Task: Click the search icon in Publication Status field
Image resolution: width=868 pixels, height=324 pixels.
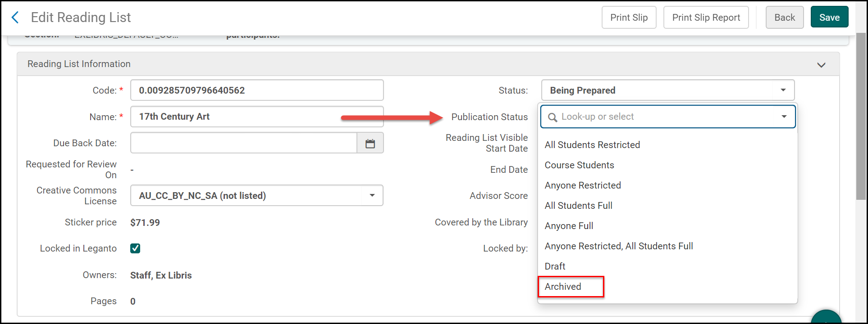Action: [552, 117]
